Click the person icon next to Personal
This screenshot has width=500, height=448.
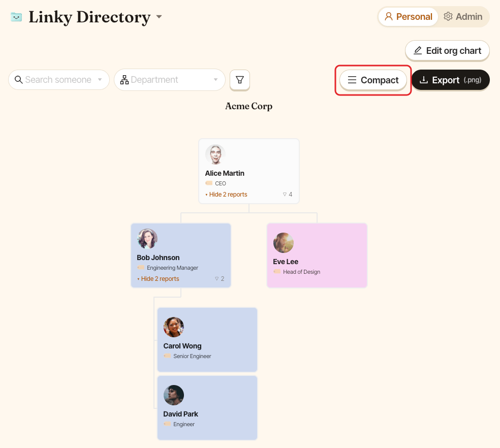pyautogui.click(x=389, y=16)
